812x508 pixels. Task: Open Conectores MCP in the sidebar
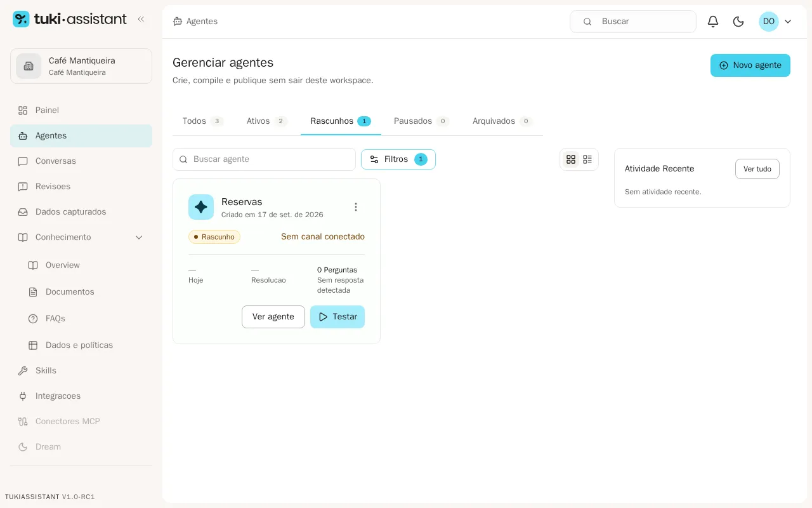(81, 422)
